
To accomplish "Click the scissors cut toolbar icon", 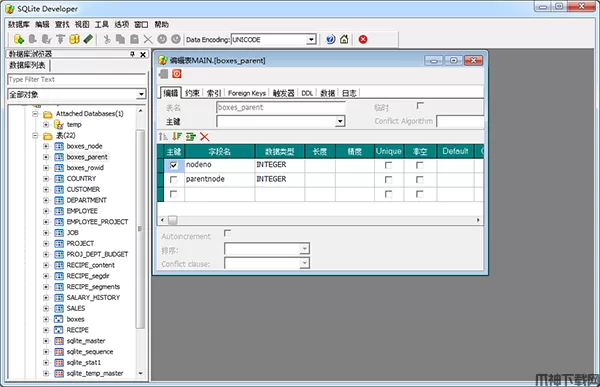I will click(x=107, y=39).
